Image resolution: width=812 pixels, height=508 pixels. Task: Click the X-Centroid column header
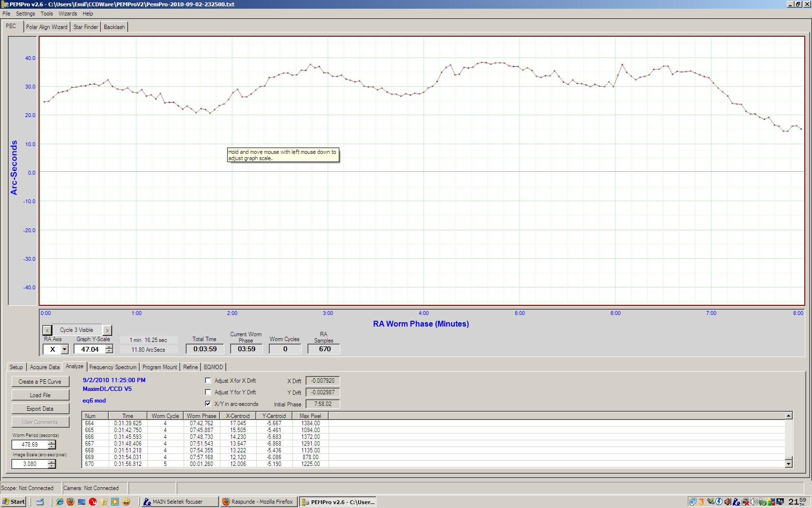pos(238,416)
